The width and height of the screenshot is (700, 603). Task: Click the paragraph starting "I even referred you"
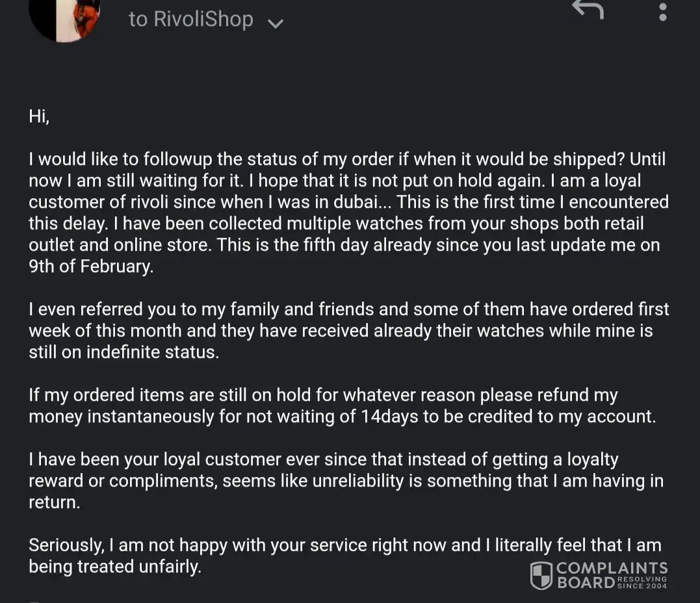click(348, 330)
